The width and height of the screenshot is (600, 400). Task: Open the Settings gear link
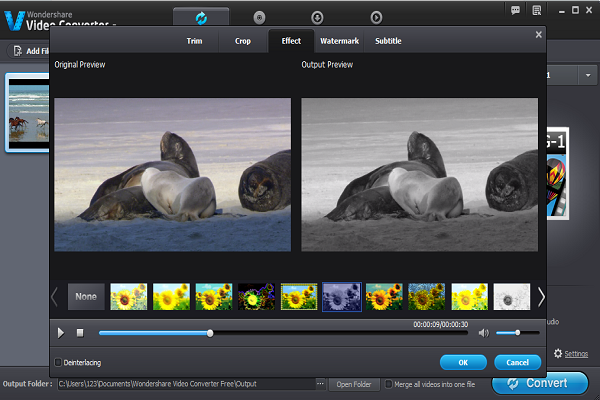tap(575, 353)
